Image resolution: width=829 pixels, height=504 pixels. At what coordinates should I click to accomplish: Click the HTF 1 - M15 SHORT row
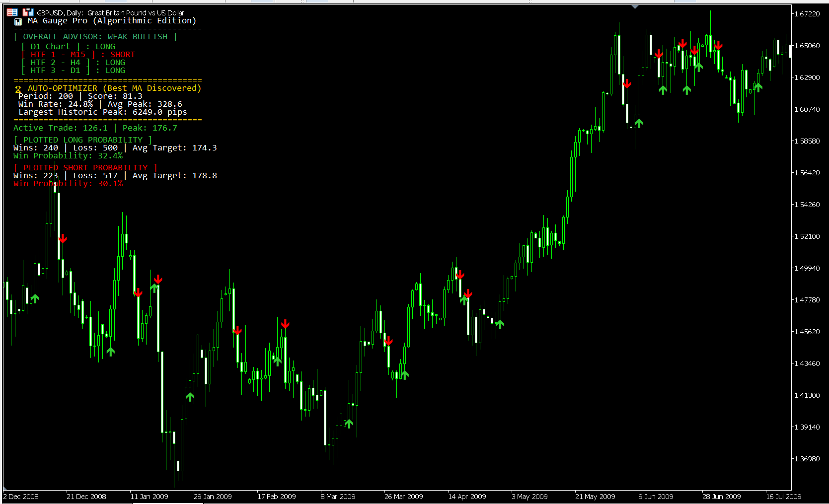tap(78, 55)
